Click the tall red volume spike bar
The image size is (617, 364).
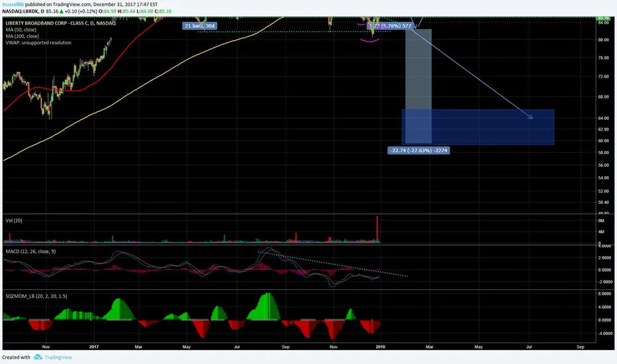click(x=377, y=228)
